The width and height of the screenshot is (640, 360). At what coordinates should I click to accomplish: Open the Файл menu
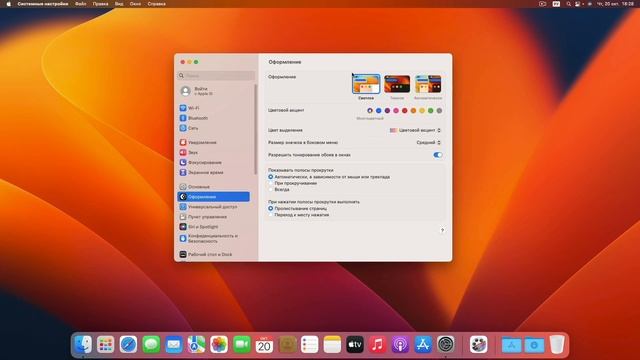[81, 4]
